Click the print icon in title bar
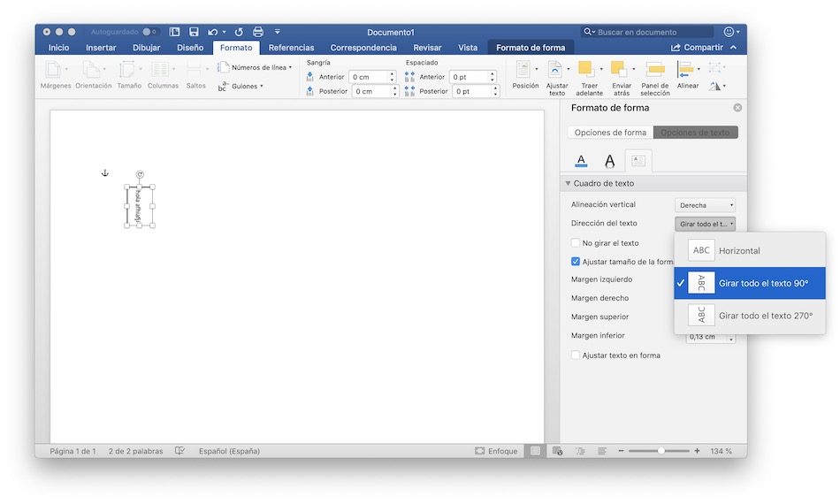This screenshot has height=504, width=840. 257,32
